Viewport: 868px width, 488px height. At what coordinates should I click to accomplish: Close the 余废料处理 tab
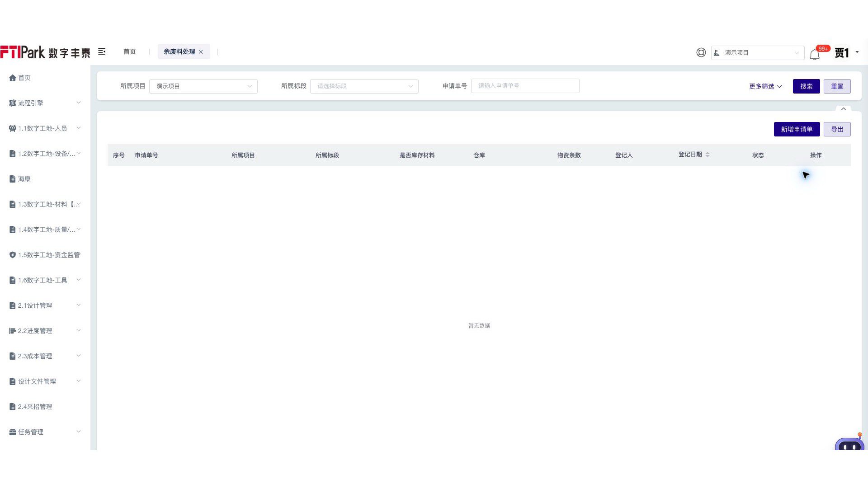[201, 52]
